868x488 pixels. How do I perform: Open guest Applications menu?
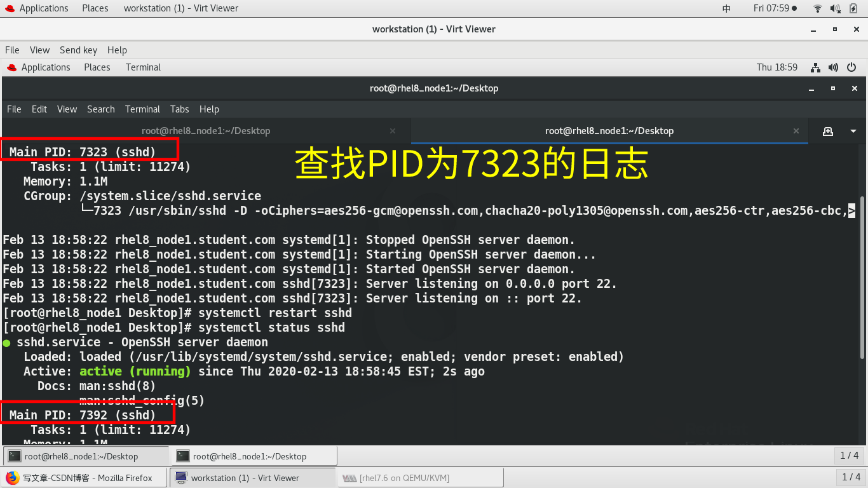39,67
